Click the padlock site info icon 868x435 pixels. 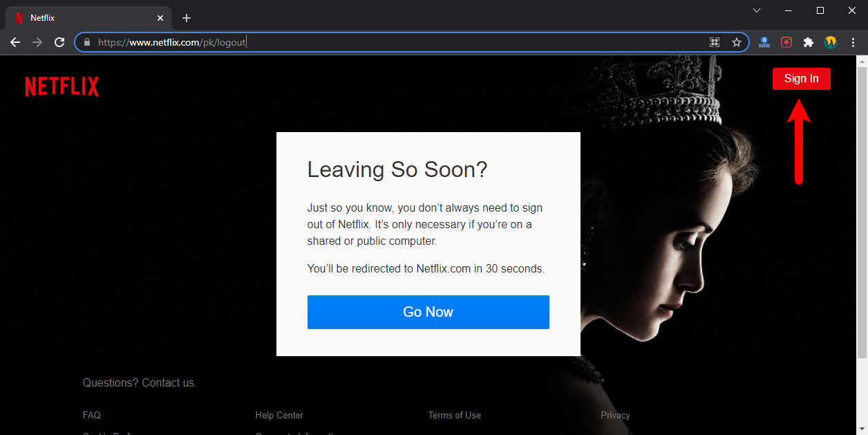[86, 42]
